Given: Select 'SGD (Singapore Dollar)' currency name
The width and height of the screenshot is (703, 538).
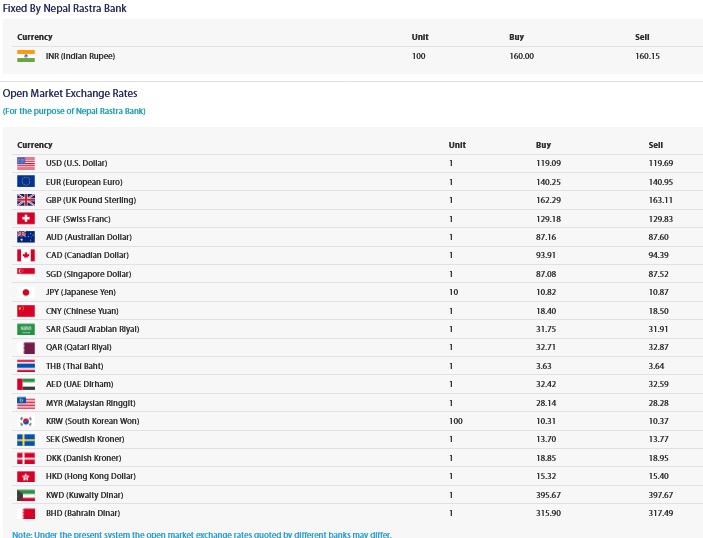Looking at the screenshot, I should coord(88,274).
